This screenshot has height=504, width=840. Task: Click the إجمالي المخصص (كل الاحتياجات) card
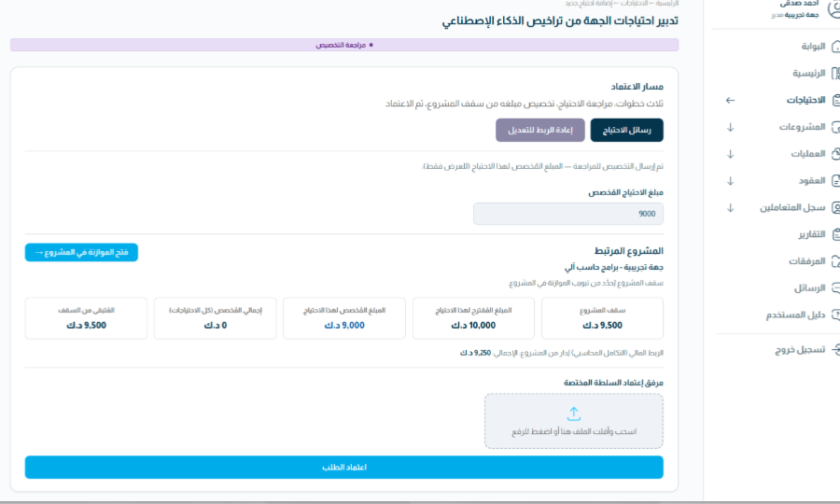click(x=216, y=318)
